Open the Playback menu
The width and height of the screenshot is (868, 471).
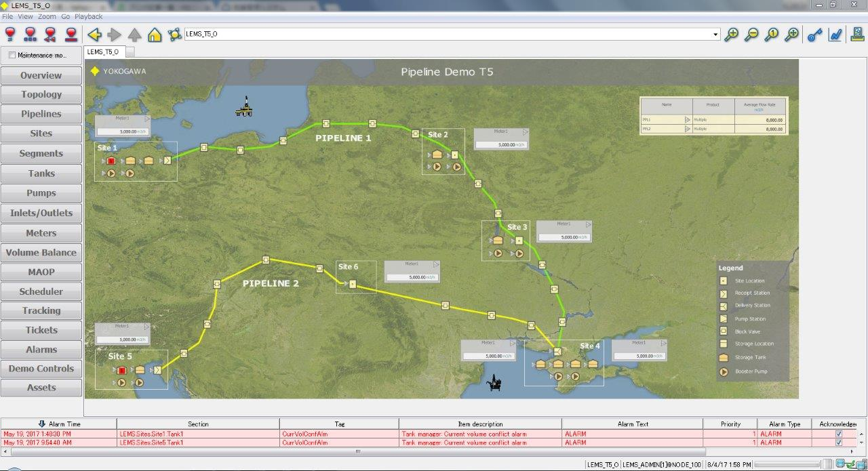[89, 16]
